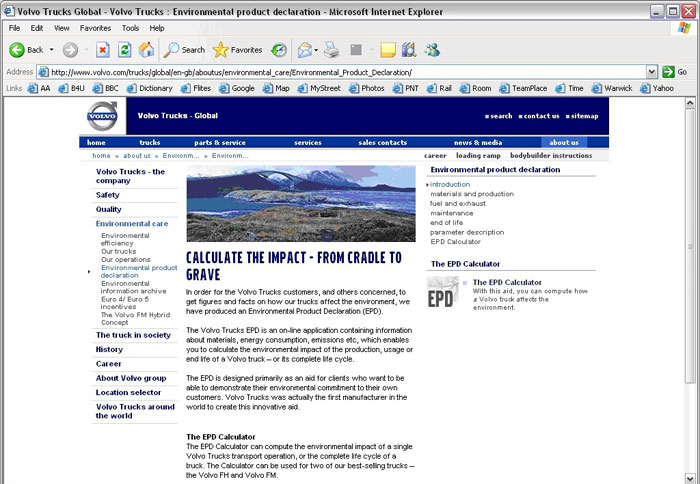This screenshot has width=700, height=484.
Task: Open the Tools menu
Action: 130,28
